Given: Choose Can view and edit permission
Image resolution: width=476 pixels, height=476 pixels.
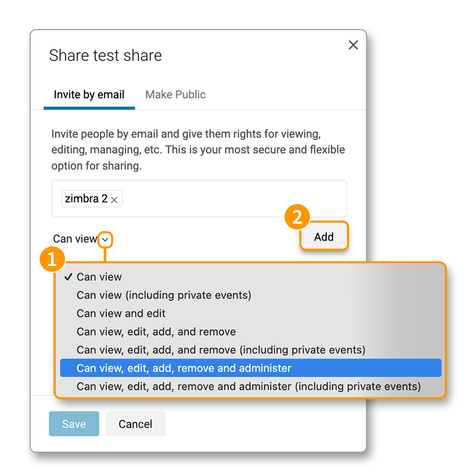Looking at the screenshot, I should pos(121,313).
